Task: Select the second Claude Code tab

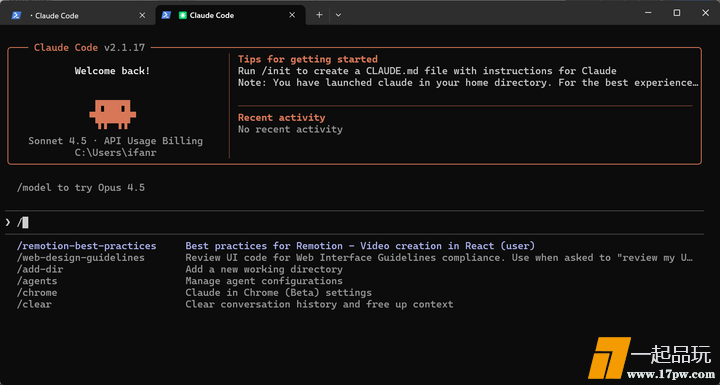Action: tap(231, 16)
